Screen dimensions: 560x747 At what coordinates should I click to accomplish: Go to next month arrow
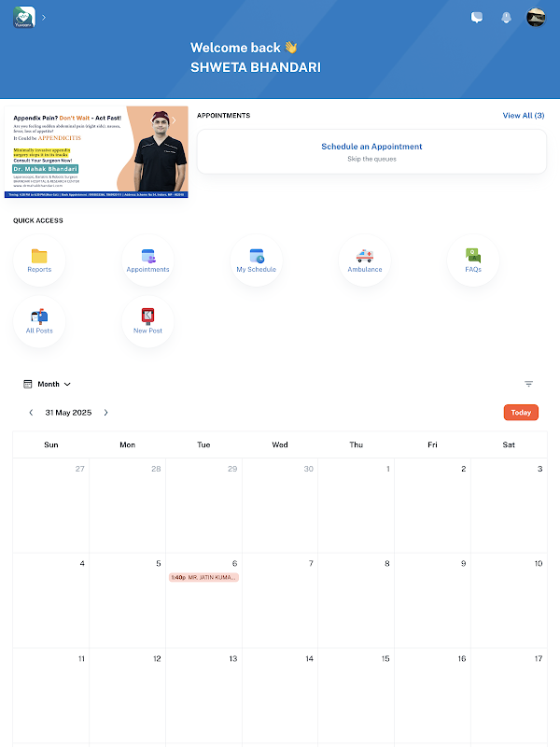point(105,413)
